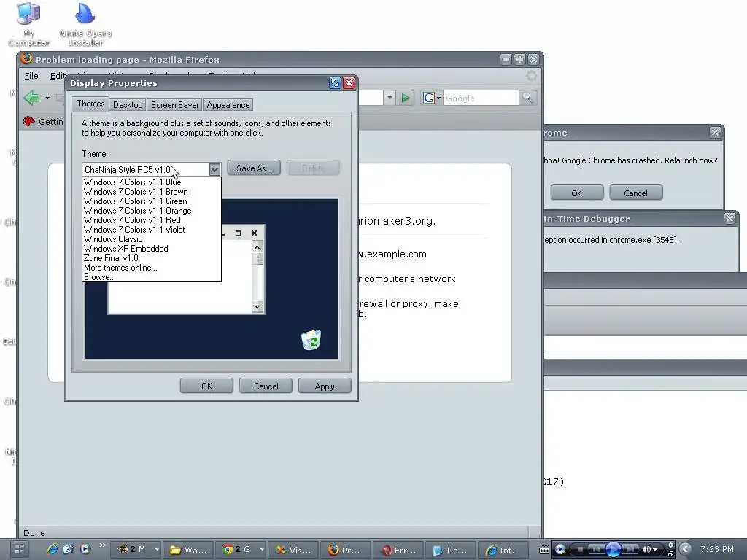The width and height of the screenshot is (747, 560).
Task: Close the Display Properties dialog
Action: 349,83
